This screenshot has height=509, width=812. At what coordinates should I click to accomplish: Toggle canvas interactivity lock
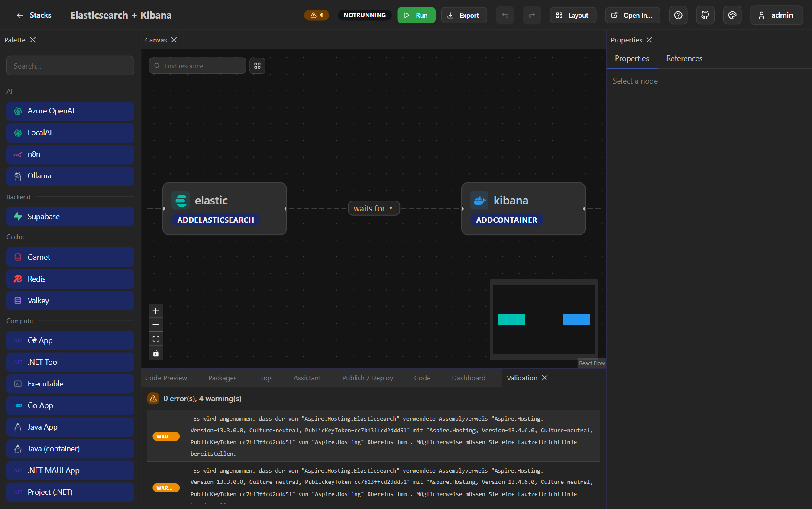(x=156, y=353)
